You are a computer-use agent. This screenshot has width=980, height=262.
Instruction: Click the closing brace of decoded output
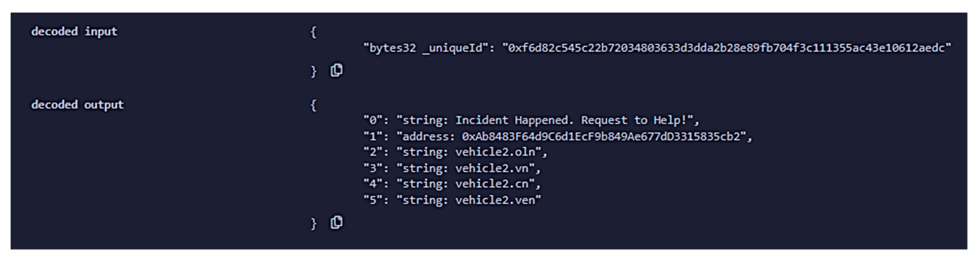tap(313, 223)
